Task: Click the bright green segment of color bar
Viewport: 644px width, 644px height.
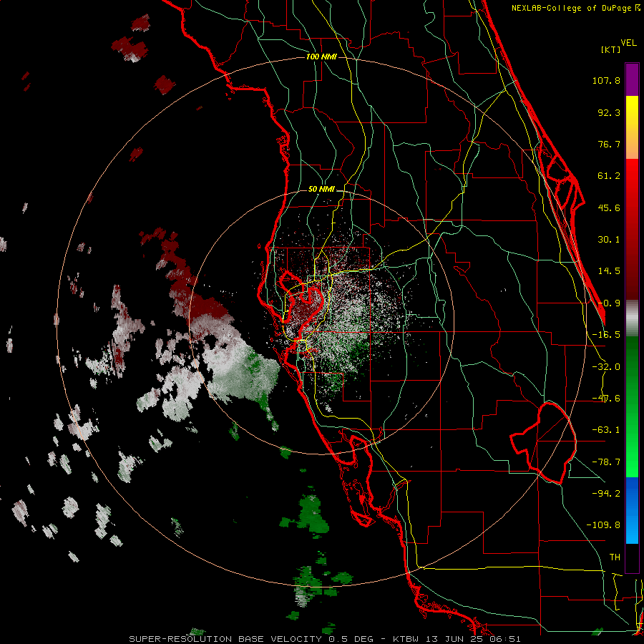Action: (x=632, y=406)
